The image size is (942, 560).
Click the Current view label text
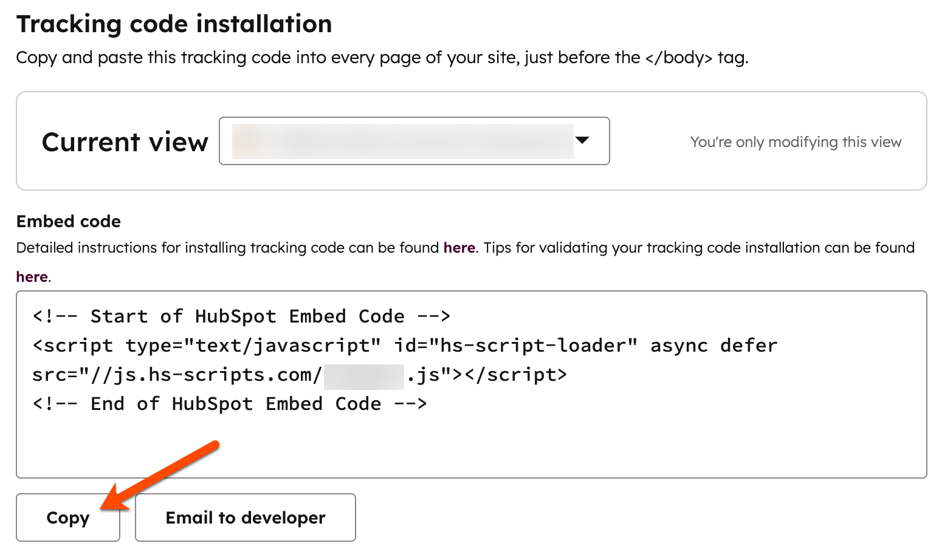125,142
